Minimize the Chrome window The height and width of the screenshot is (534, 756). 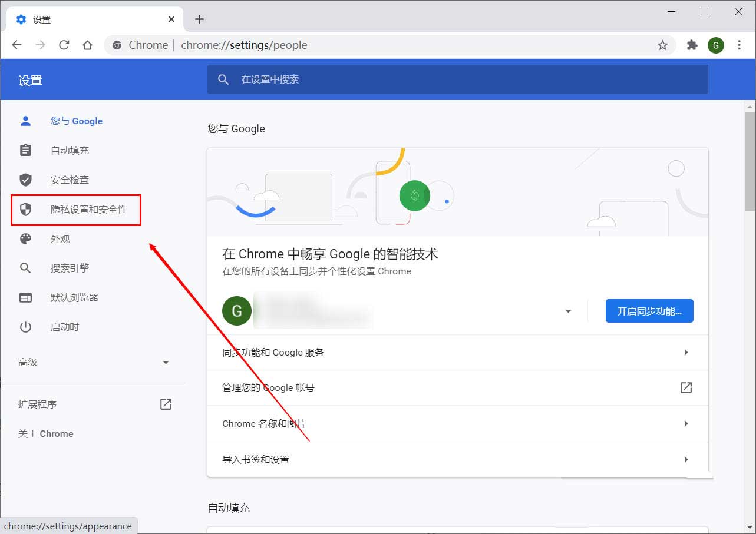coord(671,12)
